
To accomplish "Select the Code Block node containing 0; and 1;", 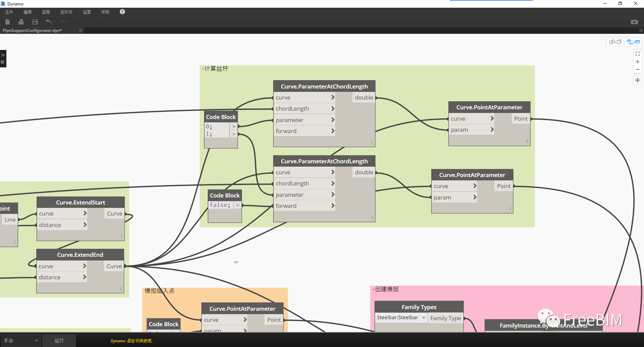I will [x=221, y=117].
